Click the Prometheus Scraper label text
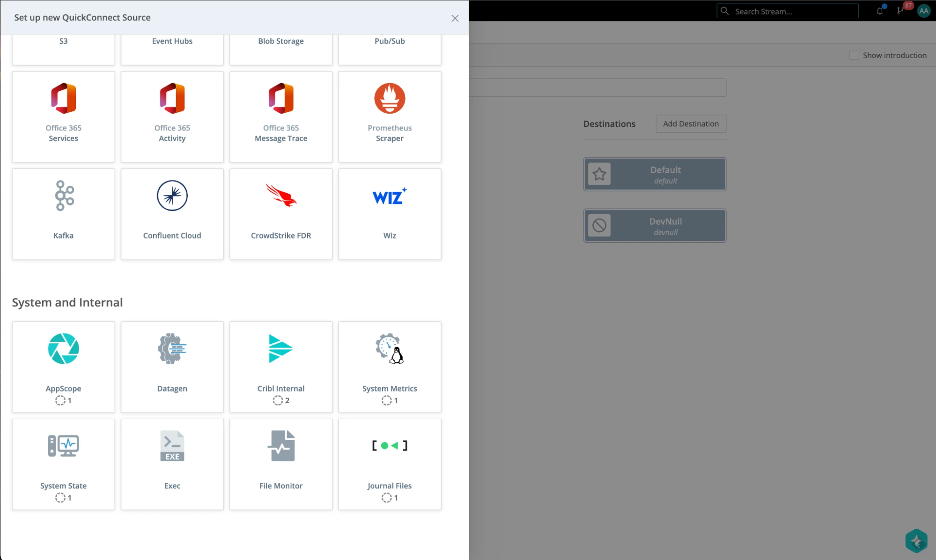 click(390, 133)
